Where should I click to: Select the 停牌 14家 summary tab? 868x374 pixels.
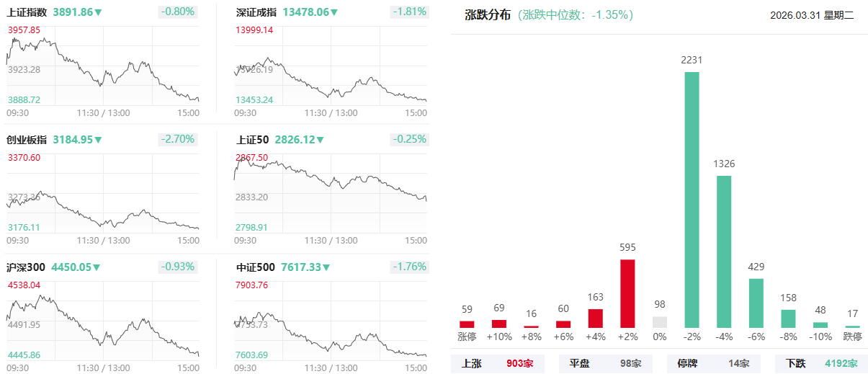click(x=713, y=364)
